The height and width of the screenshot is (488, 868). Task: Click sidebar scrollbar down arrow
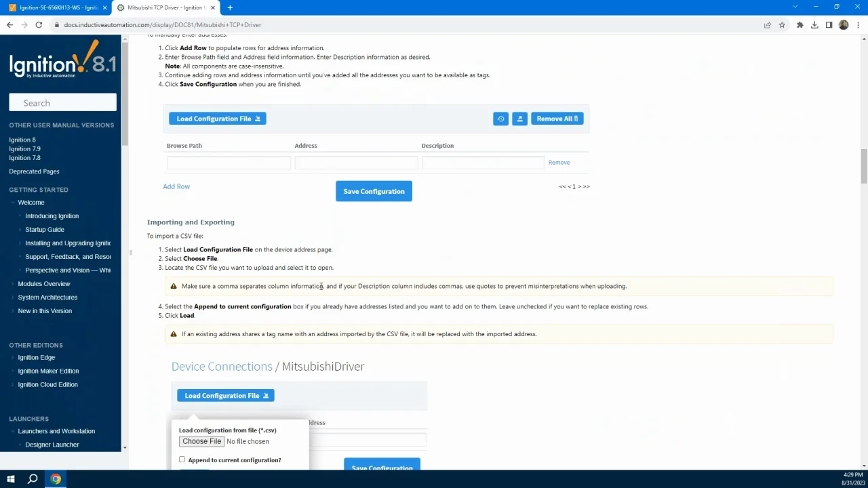(124, 447)
